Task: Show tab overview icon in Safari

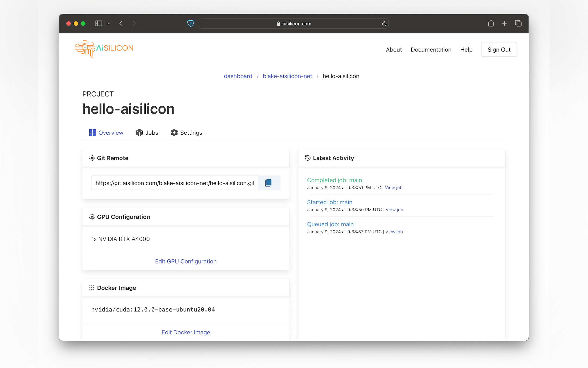Action: click(x=518, y=23)
